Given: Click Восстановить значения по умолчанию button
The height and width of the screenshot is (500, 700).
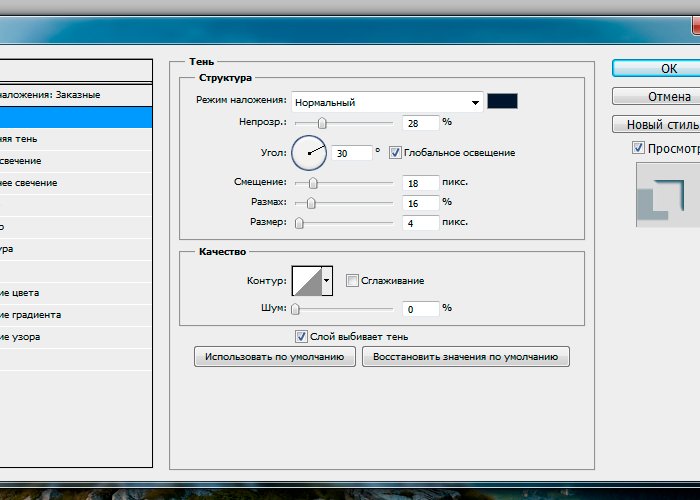Looking at the screenshot, I should point(466,357).
